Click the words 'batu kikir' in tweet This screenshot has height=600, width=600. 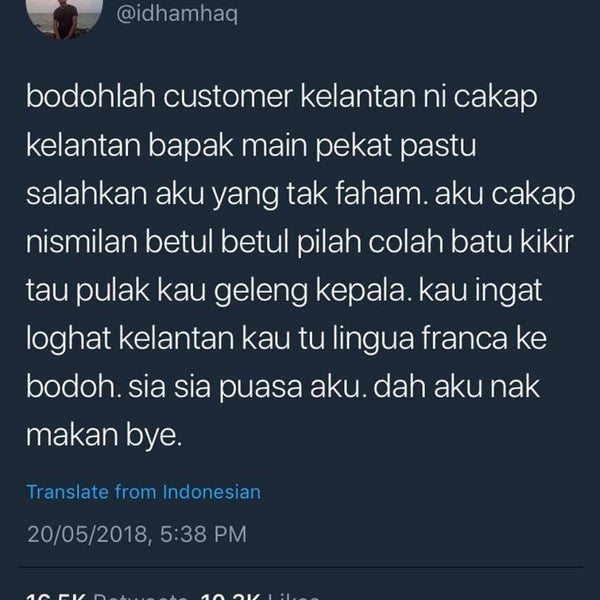point(512,242)
